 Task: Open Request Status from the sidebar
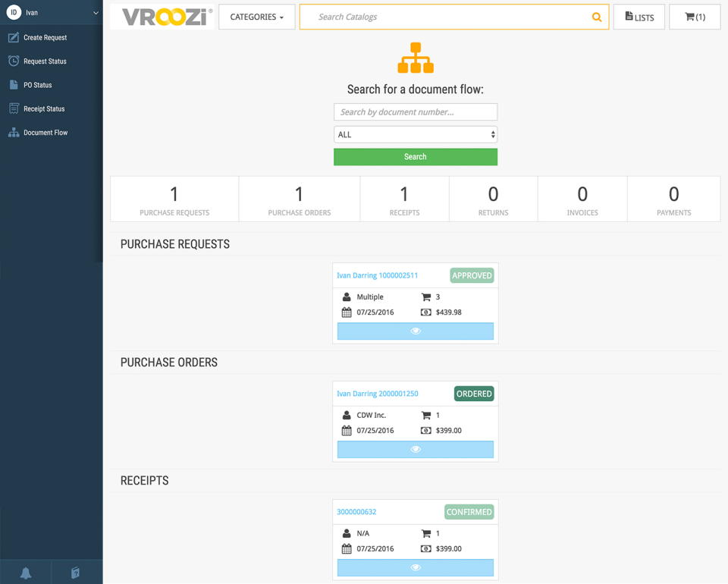(45, 61)
